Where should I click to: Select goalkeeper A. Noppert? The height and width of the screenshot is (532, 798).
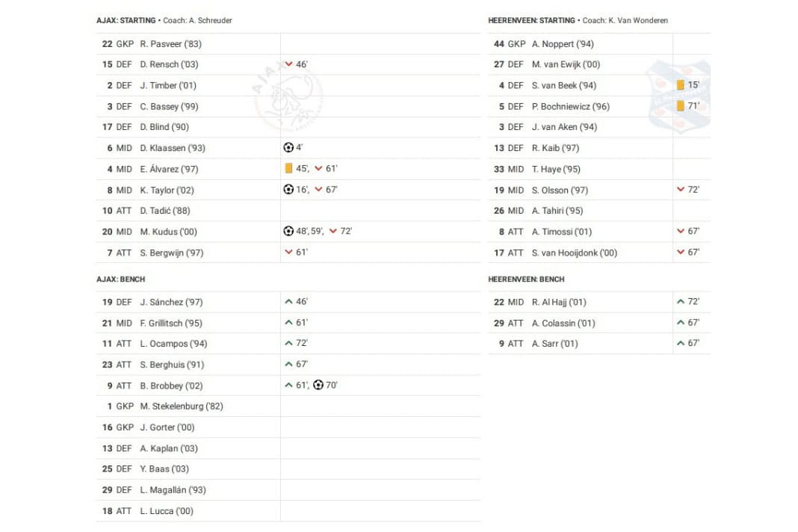click(563, 44)
